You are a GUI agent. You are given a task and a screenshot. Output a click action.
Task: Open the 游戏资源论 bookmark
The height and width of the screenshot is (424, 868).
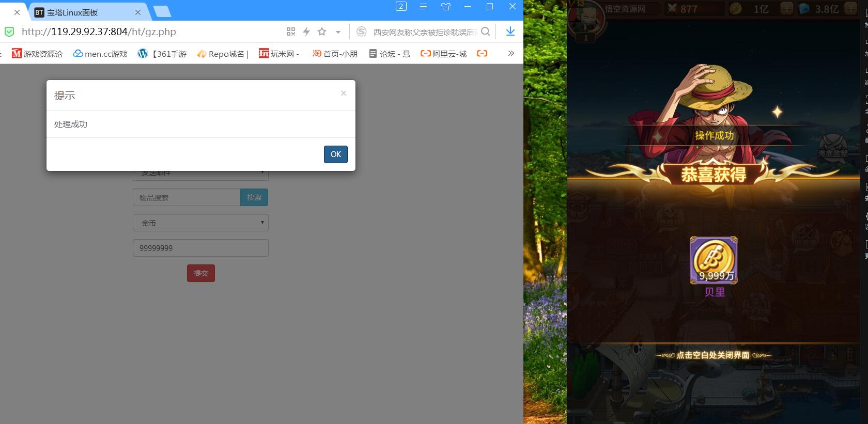point(37,54)
